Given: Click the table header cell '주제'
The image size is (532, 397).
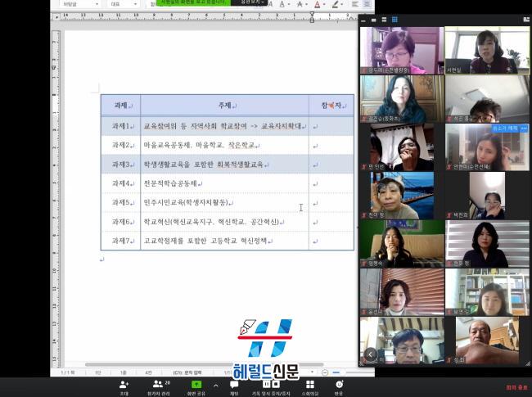Looking at the screenshot, I should click(224, 106).
